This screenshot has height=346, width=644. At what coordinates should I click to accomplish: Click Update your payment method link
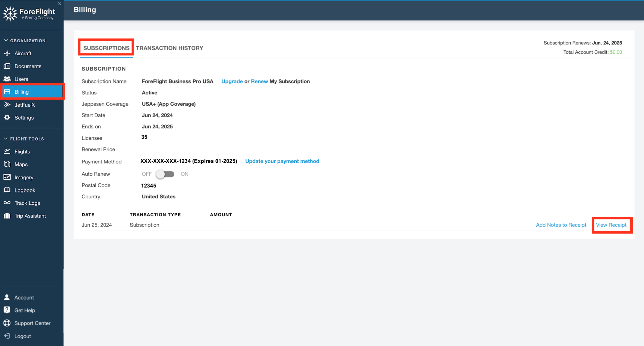tap(282, 161)
